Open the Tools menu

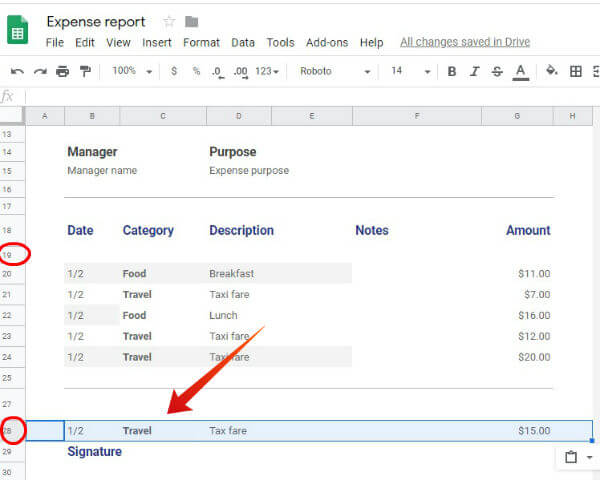pos(280,42)
